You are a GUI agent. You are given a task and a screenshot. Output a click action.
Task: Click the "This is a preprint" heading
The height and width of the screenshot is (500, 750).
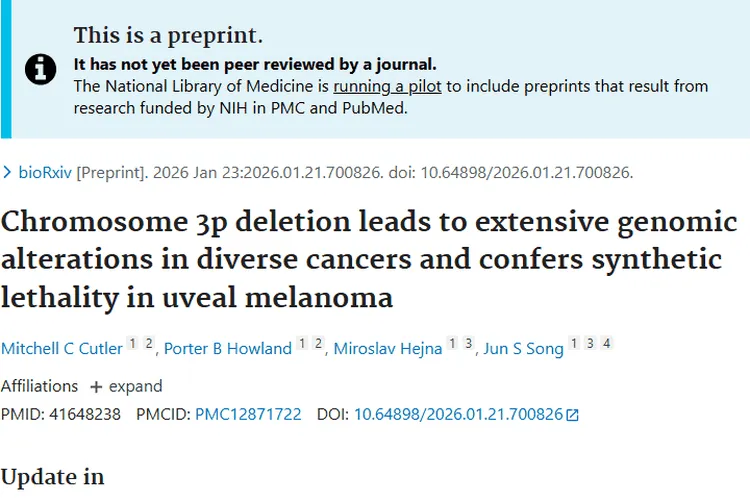coord(168,36)
